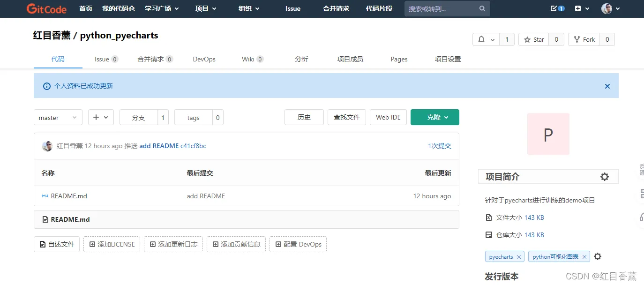Click the 'add README' last commit cell
The width and height of the screenshot is (644, 285).
pyautogui.click(x=206, y=196)
